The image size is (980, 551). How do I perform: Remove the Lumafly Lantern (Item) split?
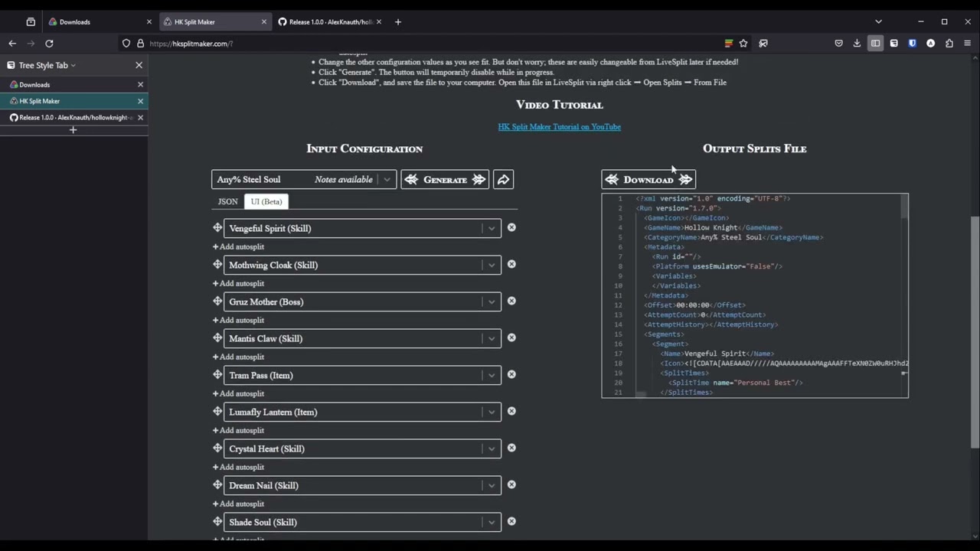(511, 411)
